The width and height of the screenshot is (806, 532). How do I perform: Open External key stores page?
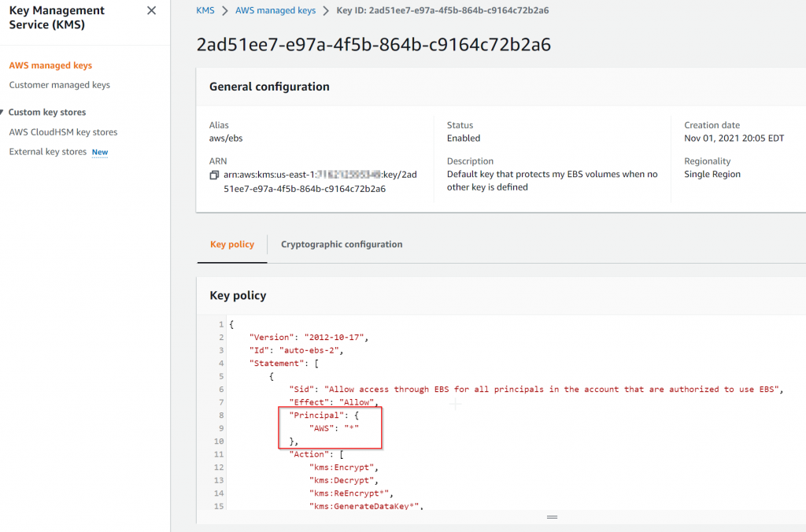click(x=48, y=152)
